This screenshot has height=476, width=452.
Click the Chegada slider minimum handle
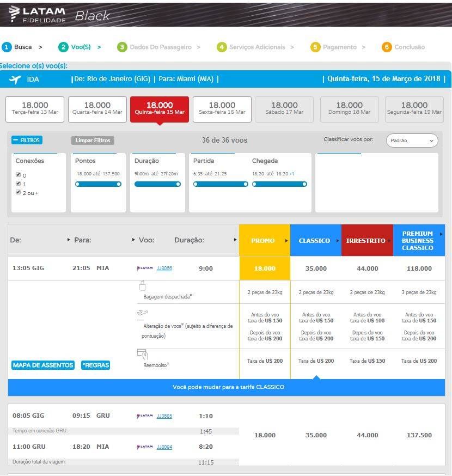pyautogui.click(x=254, y=184)
